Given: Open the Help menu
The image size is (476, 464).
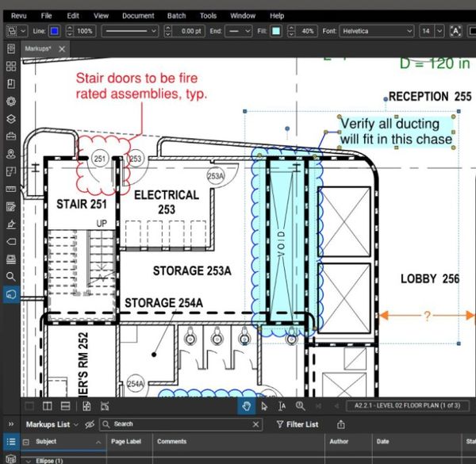Looking at the screenshot, I should point(277,16).
